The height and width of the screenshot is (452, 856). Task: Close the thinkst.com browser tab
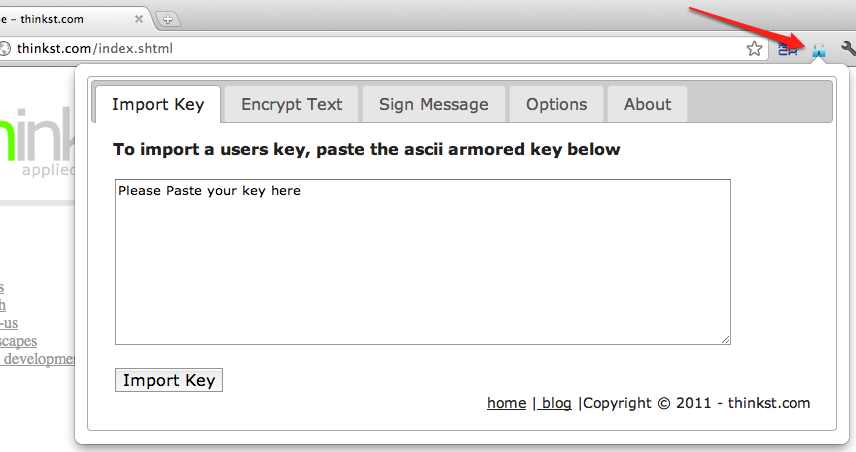(x=136, y=19)
